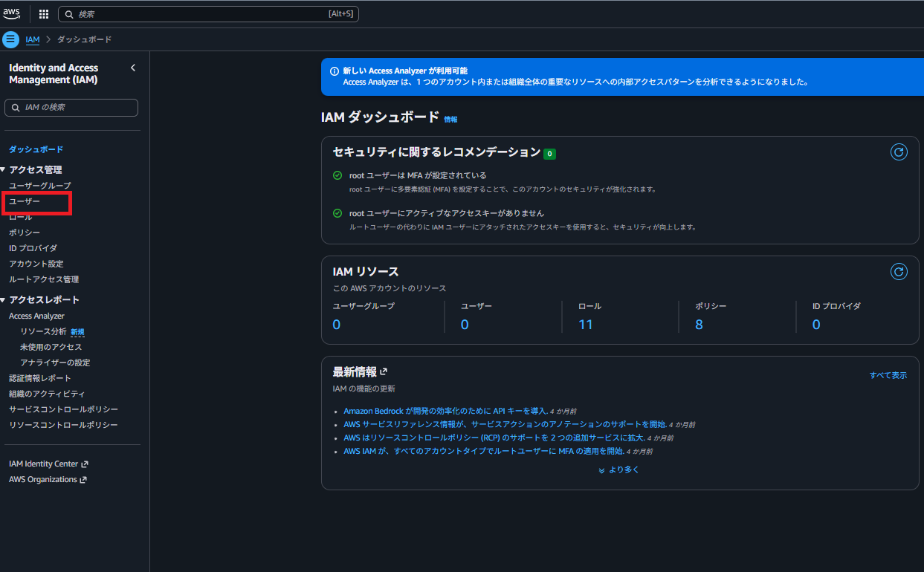Viewport: 924px width, 572px height.
Task: Click the magnifier in the IAM の検索 box
Action: [15, 107]
